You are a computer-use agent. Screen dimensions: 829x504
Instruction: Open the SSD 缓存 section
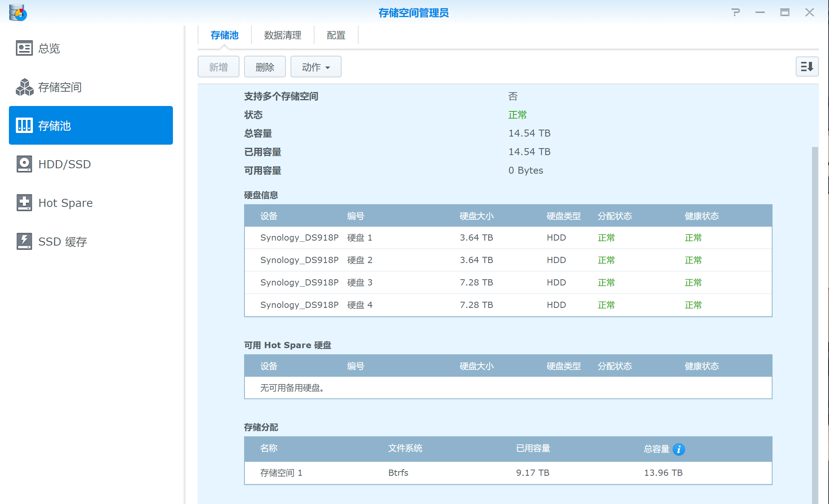click(x=91, y=241)
